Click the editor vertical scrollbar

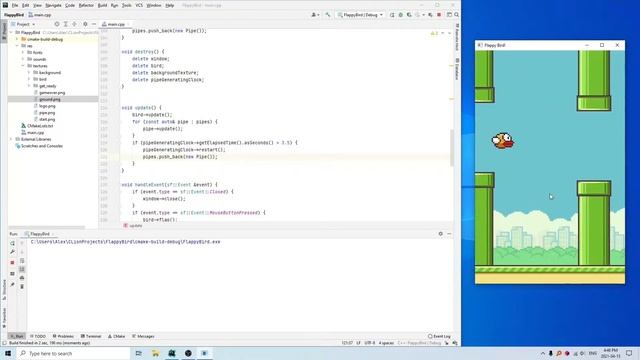point(451,148)
